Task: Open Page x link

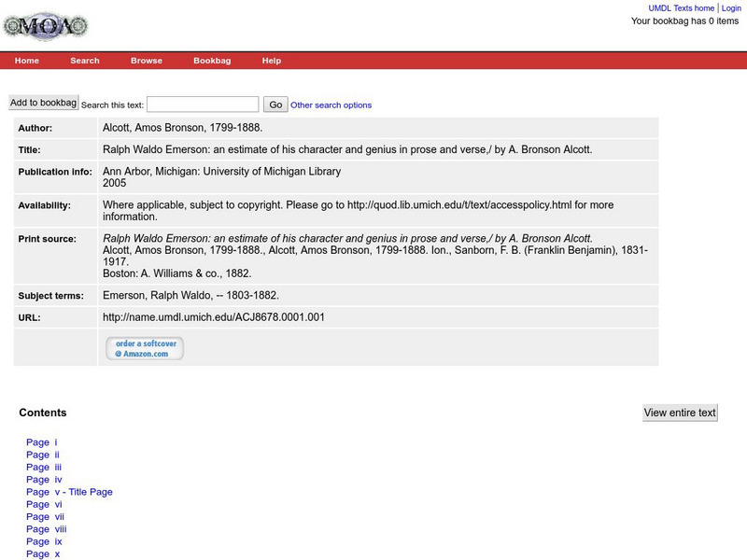Action: (x=43, y=553)
